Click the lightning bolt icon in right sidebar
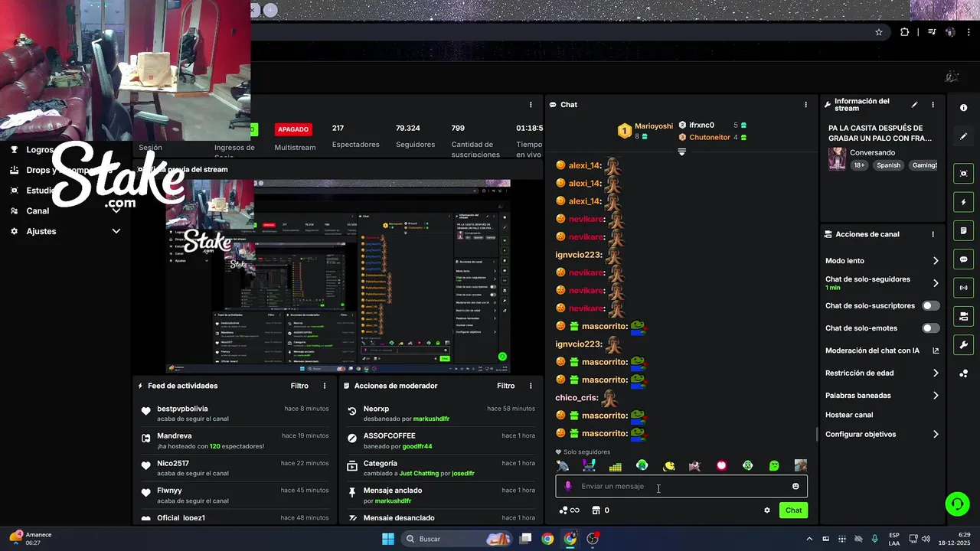This screenshot has width=980, height=551. pos(963,202)
